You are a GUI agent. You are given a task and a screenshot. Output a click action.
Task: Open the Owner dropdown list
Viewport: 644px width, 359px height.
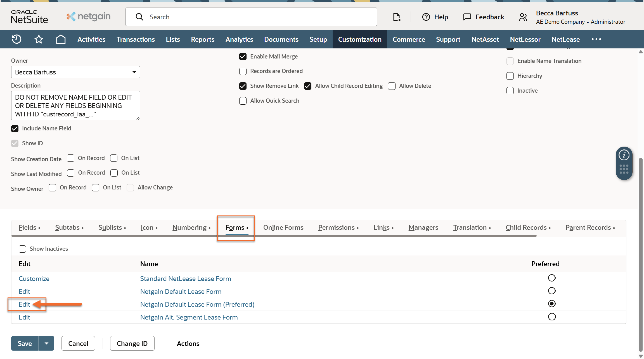(x=134, y=72)
